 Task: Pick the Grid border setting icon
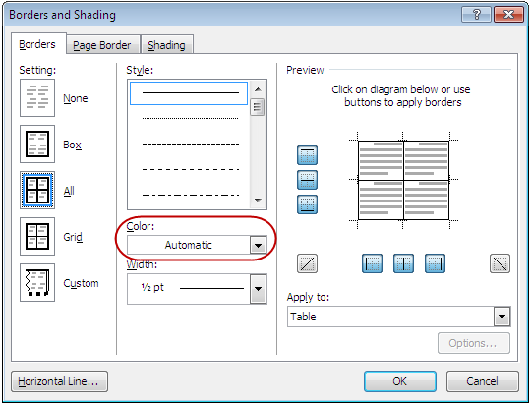(x=37, y=237)
